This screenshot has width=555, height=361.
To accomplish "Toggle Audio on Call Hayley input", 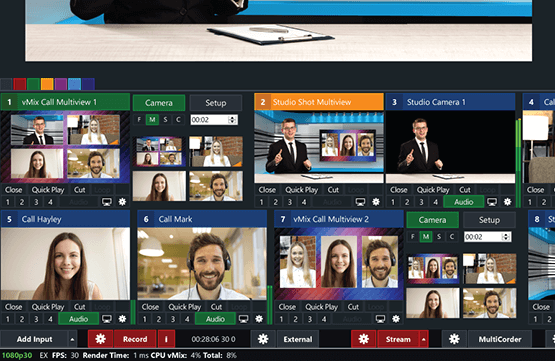I will [x=78, y=319].
